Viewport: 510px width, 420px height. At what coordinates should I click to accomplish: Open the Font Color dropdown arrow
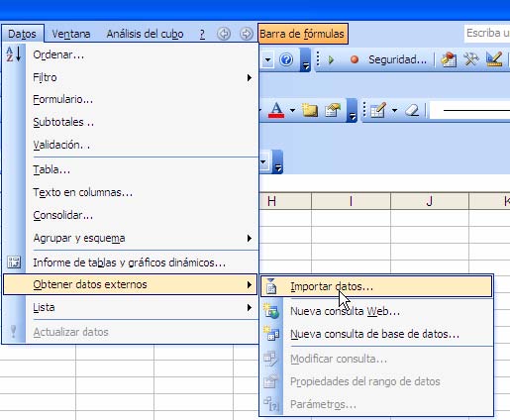[x=292, y=110]
